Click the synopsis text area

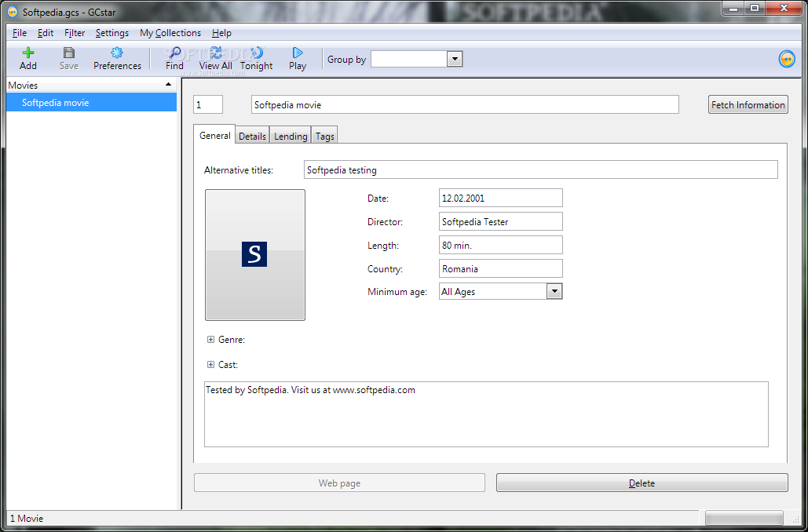pos(487,414)
